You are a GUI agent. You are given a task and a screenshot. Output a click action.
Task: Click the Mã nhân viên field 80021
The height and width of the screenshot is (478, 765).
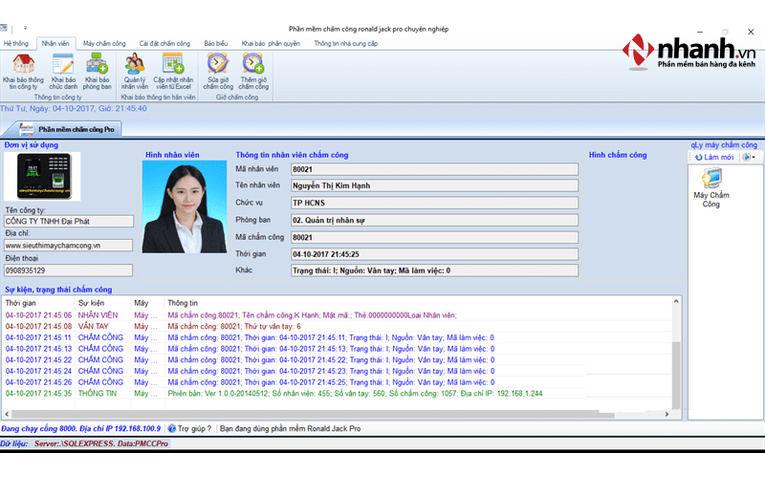coord(435,169)
